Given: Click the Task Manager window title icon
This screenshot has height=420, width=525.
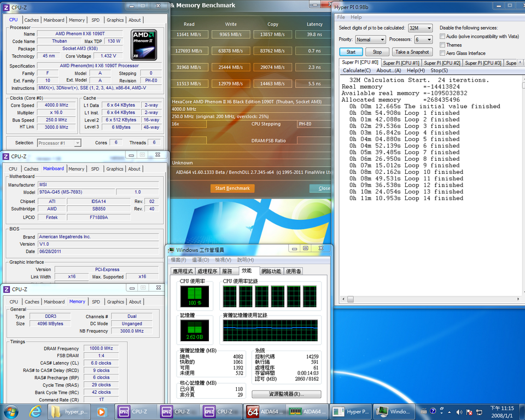Looking at the screenshot, I should pyautogui.click(x=171, y=250).
